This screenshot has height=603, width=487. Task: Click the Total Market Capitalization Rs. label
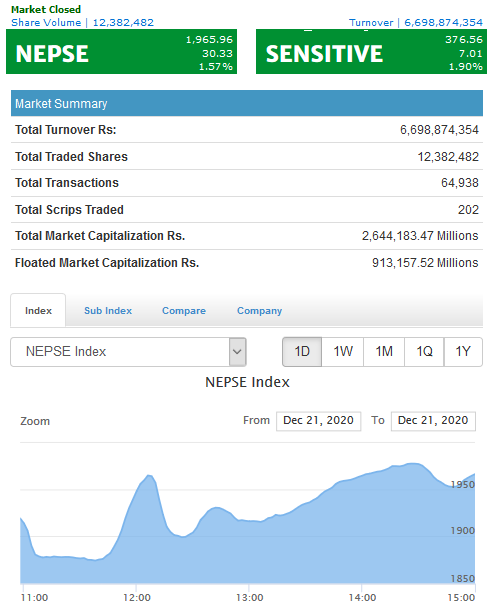(x=100, y=236)
